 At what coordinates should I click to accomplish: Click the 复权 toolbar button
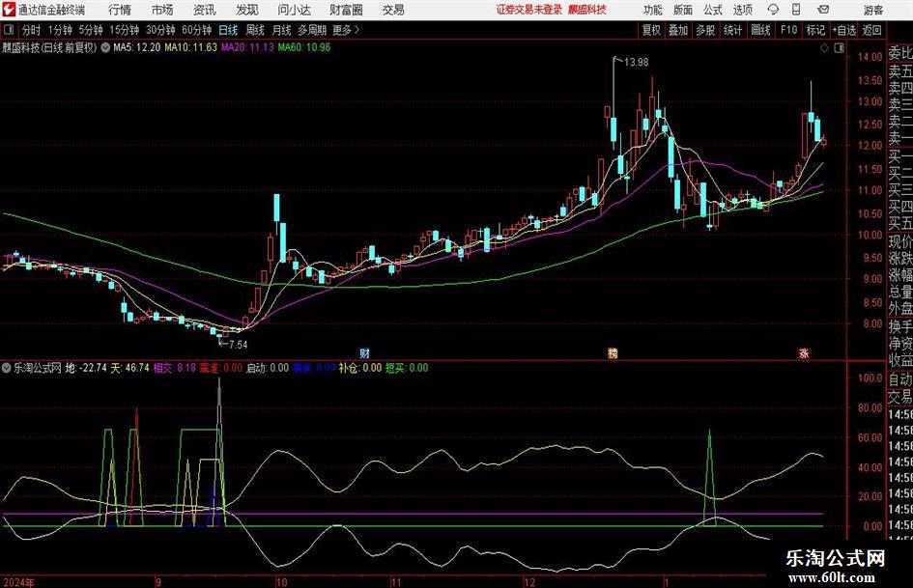coord(651,30)
